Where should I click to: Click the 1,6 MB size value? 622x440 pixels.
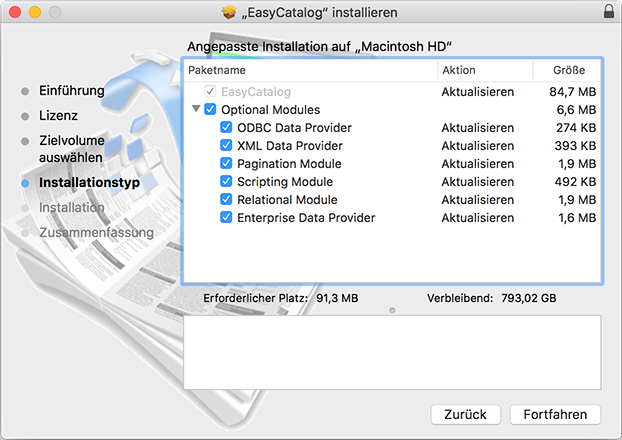click(x=577, y=217)
